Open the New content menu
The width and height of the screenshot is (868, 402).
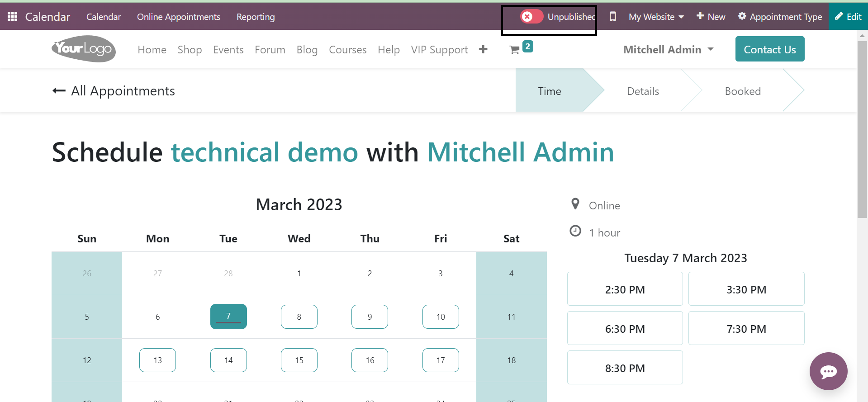[711, 17]
